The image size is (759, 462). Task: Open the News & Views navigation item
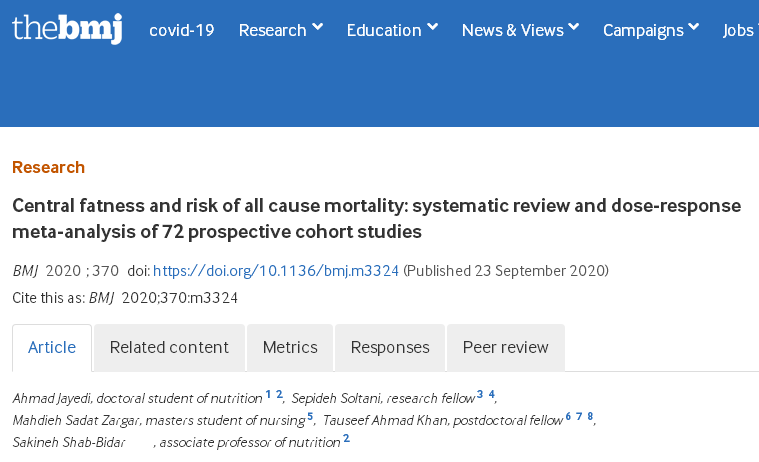point(513,31)
